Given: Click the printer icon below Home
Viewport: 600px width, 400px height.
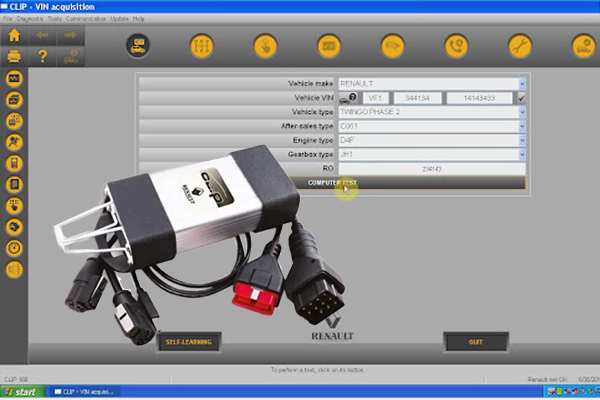Looking at the screenshot, I should (14, 56).
